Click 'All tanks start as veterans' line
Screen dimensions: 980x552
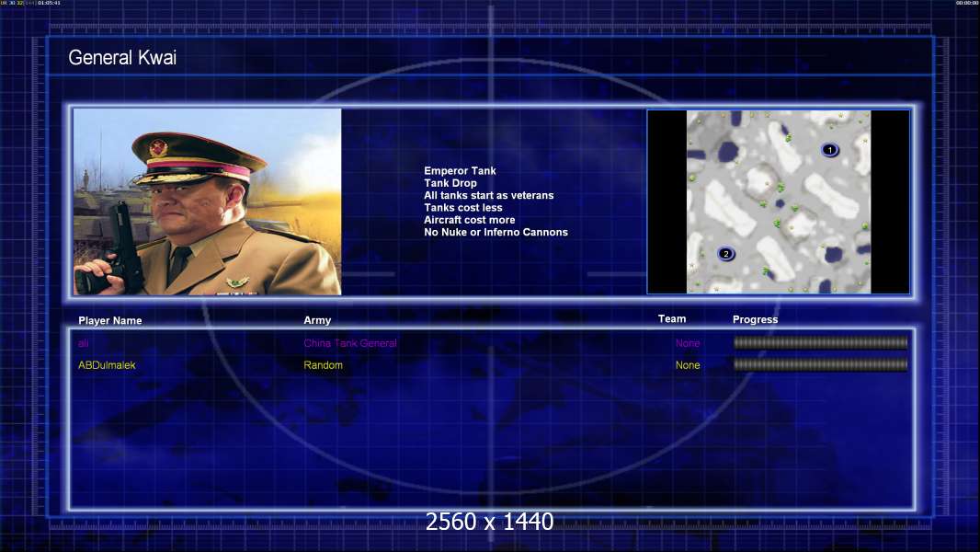(489, 195)
